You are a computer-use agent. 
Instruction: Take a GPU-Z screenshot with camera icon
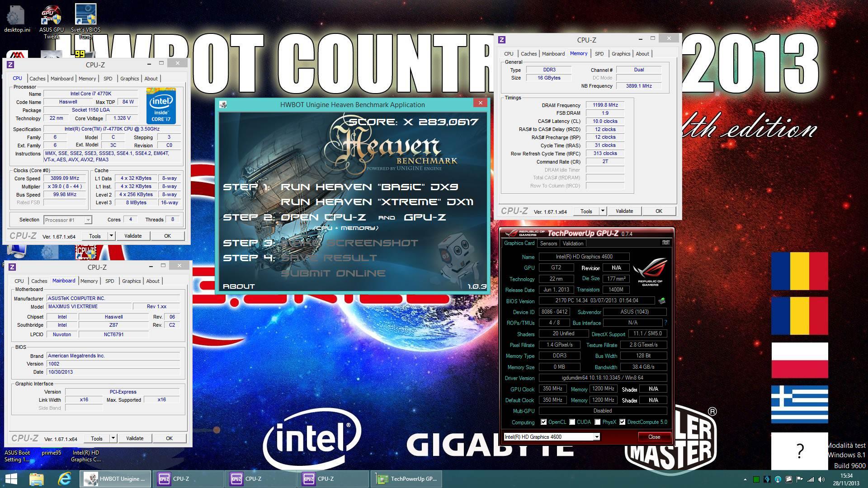(x=666, y=243)
